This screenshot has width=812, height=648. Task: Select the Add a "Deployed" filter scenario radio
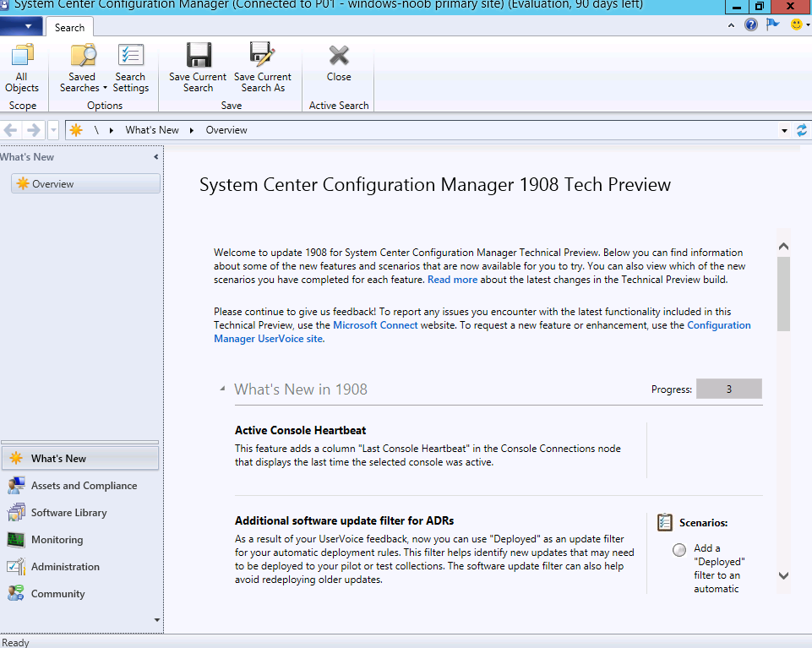click(678, 550)
